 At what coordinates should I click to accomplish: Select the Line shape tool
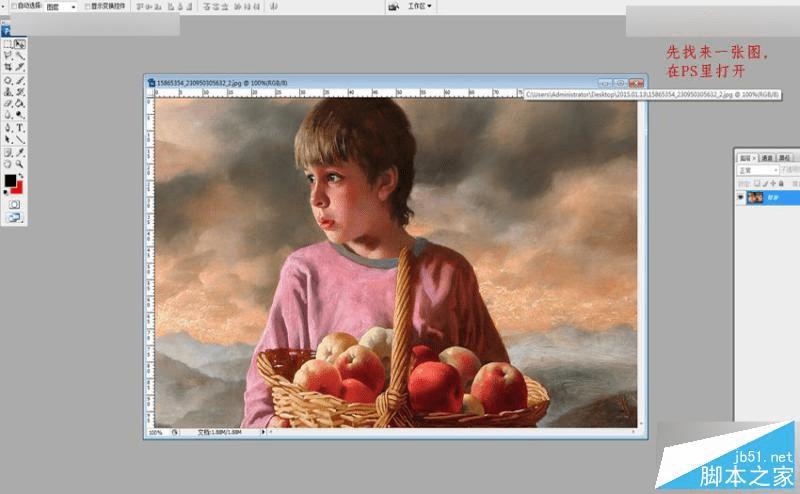point(19,139)
